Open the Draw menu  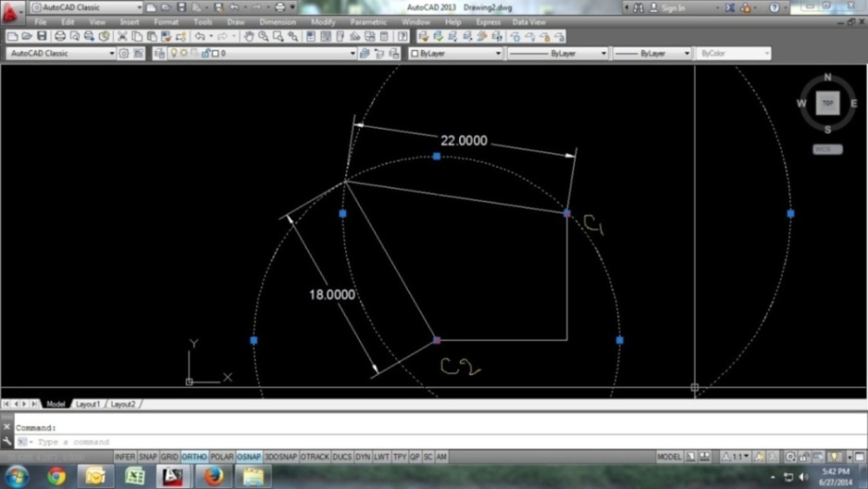coord(236,22)
